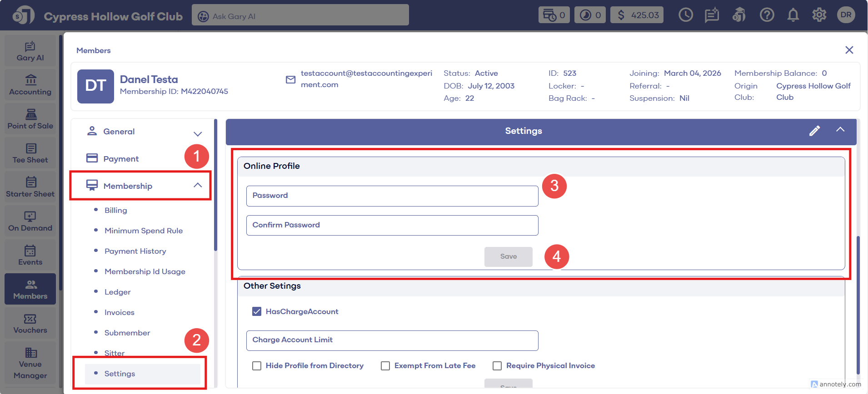The image size is (868, 394).
Task: Open the Vouchers sidebar icon
Action: (30, 323)
